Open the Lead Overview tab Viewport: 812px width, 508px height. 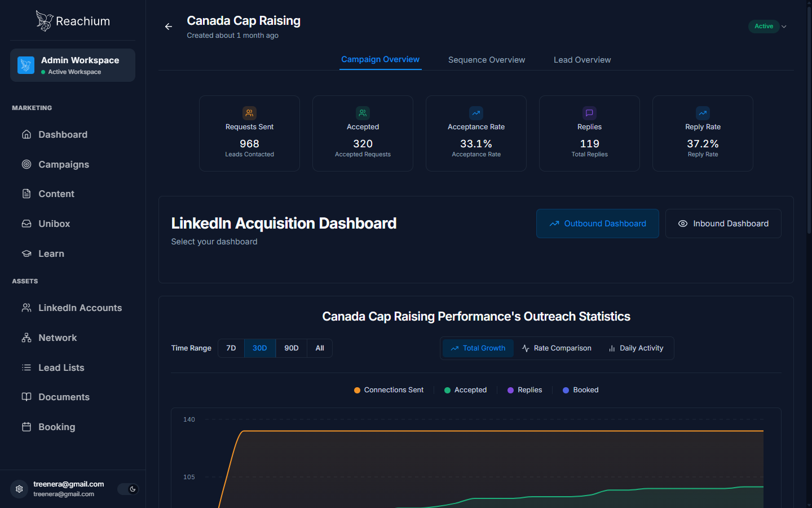point(582,60)
